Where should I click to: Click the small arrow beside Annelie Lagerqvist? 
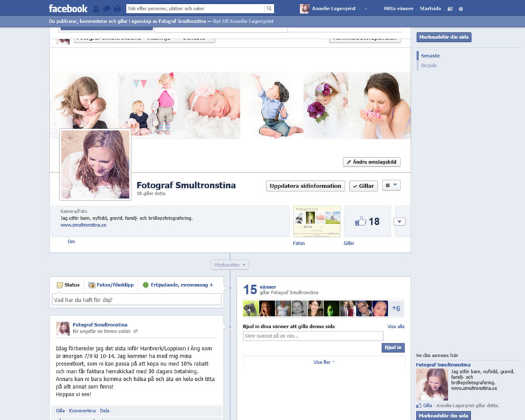(x=366, y=9)
